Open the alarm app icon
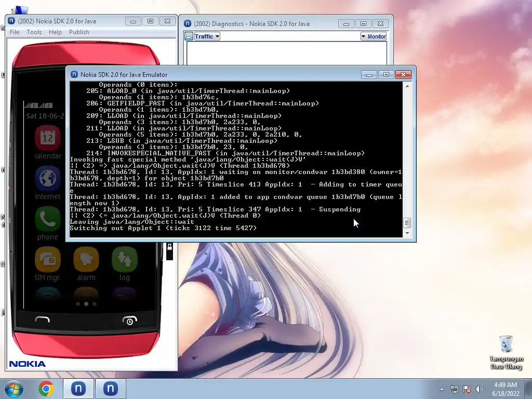Viewport: 532px width, 399px height. [86, 260]
